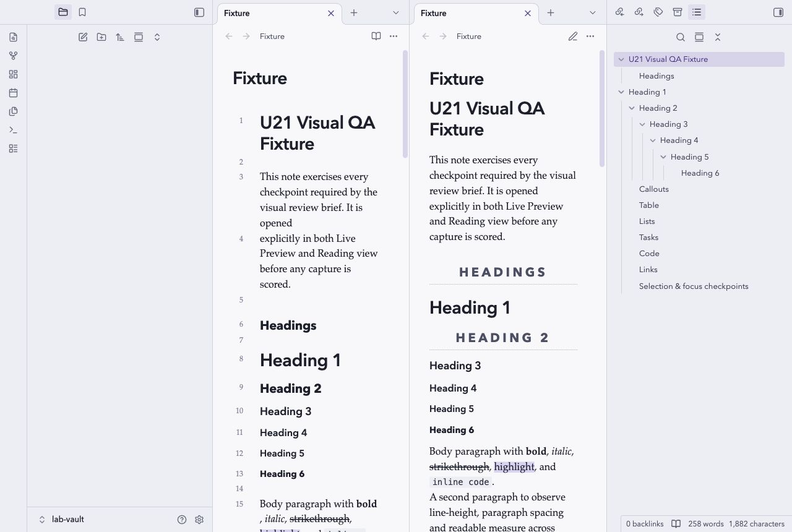Image resolution: width=792 pixels, height=532 pixels.
Task: Show the 0 backlinks status item
Action: tap(644, 523)
